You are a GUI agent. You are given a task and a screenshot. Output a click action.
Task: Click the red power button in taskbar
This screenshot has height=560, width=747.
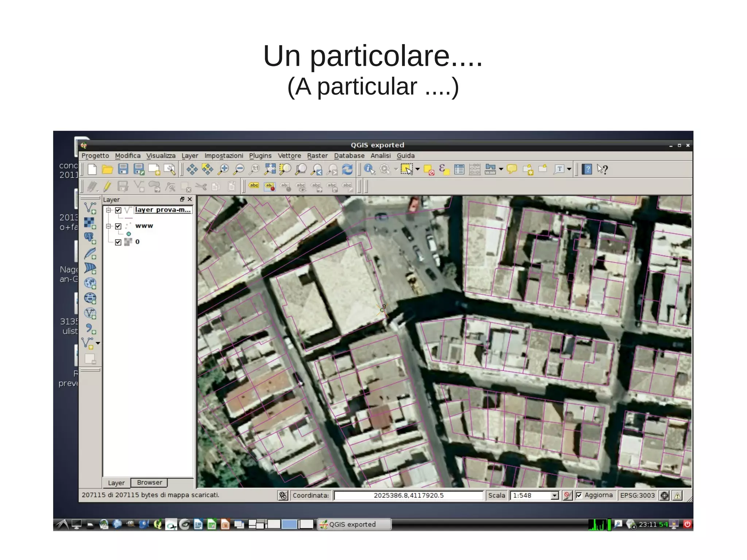tap(687, 524)
